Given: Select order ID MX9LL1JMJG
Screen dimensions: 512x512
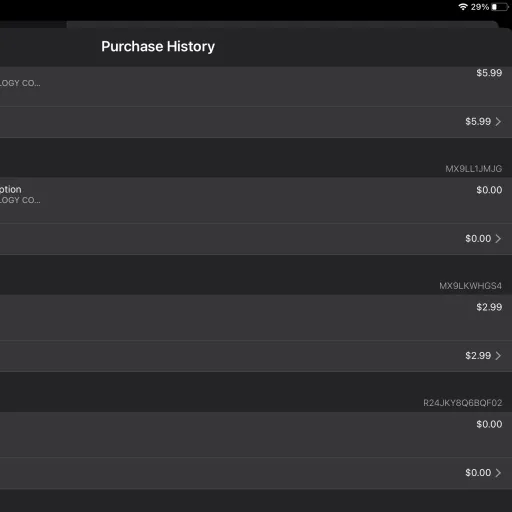Looking at the screenshot, I should (474, 169).
